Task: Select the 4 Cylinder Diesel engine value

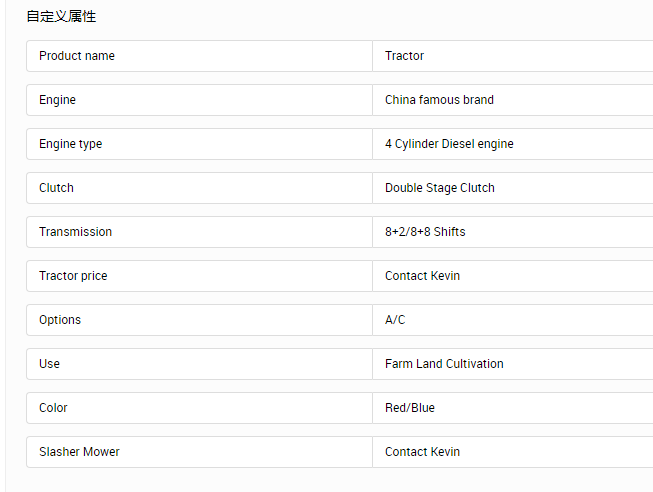Action: pyautogui.click(x=513, y=144)
